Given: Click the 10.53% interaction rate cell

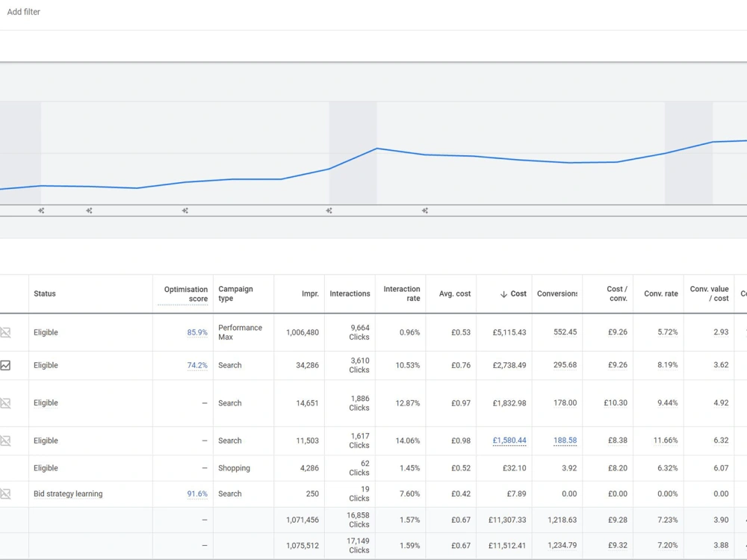Looking at the screenshot, I should (x=408, y=365).
